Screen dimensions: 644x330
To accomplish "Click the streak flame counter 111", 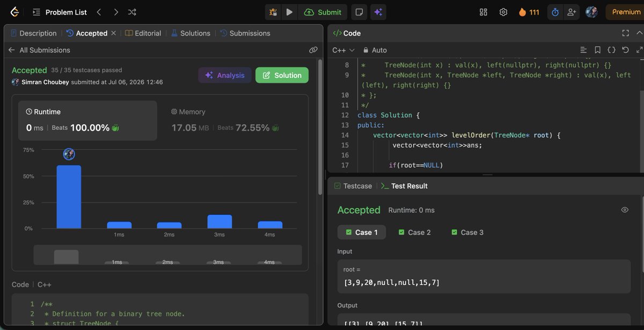I will pyautogui.click(x=529, y=12).
